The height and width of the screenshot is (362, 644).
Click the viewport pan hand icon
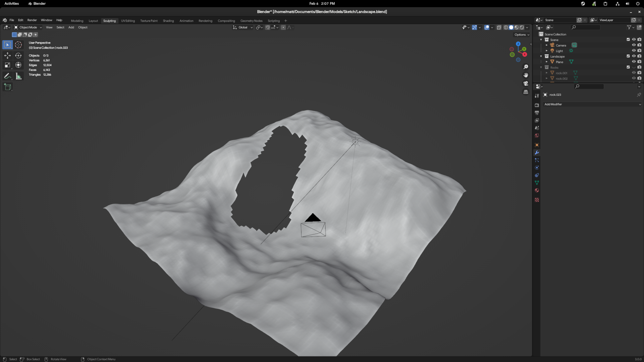click(526, 75)
